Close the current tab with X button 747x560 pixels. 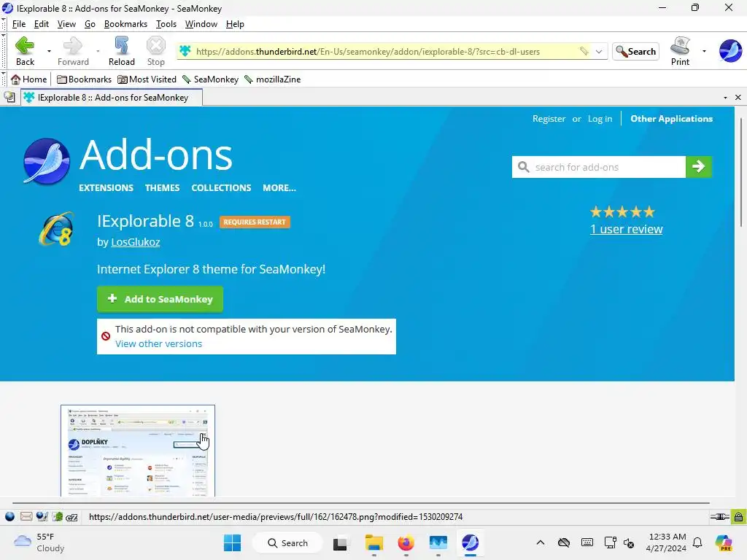[738, 98]
